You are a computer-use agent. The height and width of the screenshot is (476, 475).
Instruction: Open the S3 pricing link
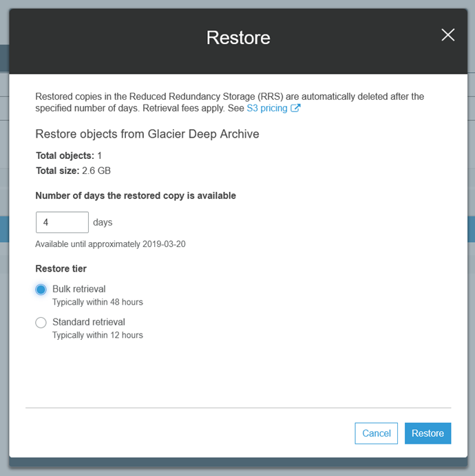pyautogui.click(x=267, y=108)
